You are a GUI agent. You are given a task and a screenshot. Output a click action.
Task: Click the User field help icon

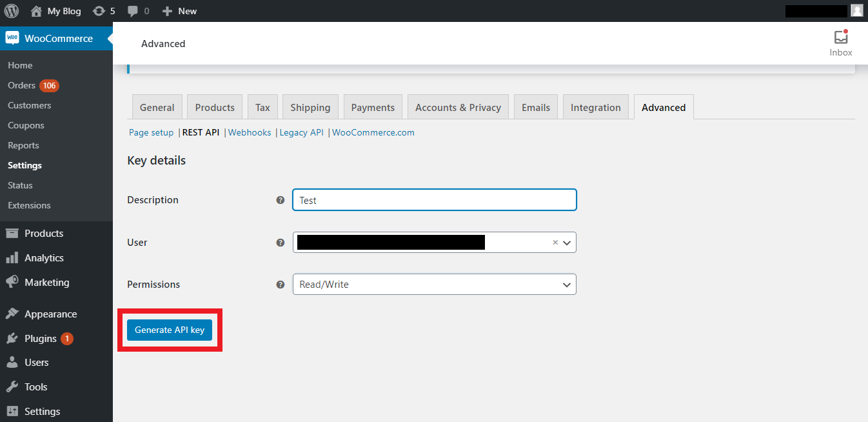click(281, 243)
